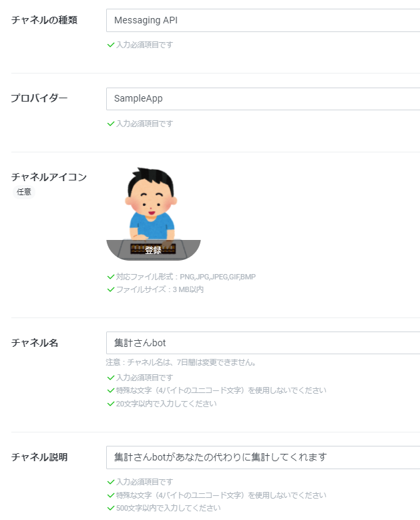The height and width of the screenshot is (520, 420).
Task: Click the チャネル名 label
Action: [35, 343]
